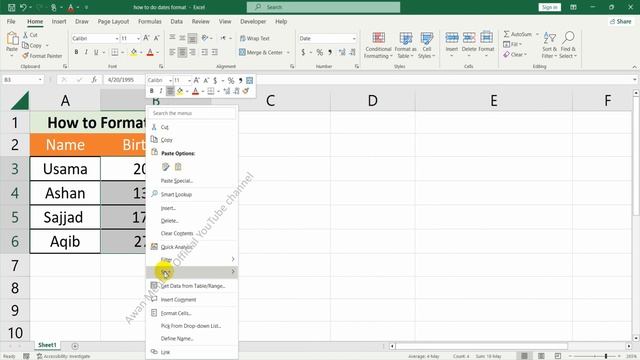Image resolution: width=640 pixels, height=360 pixels.
Task: Open Find & Select in the ribbon
Action: [x=568, y=45]
